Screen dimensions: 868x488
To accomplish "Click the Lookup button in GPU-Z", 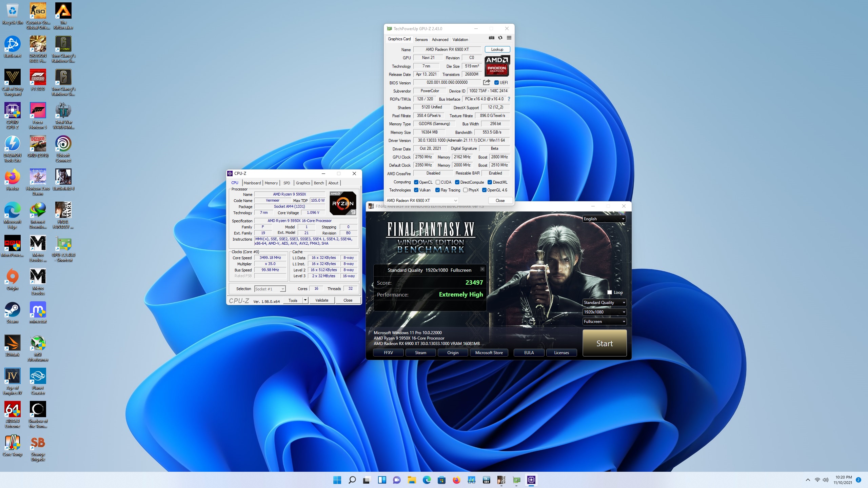I will pyautogui.click(x=497, y=49).
